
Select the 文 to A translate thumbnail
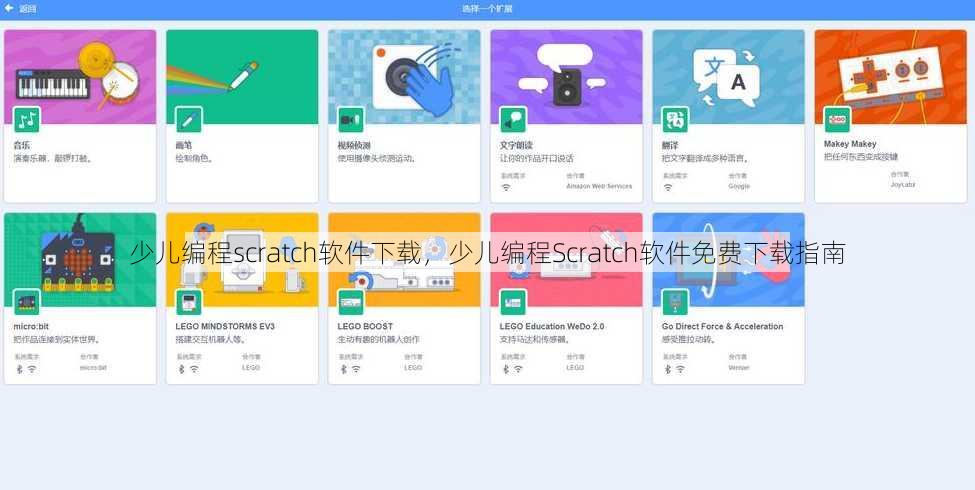728,76
